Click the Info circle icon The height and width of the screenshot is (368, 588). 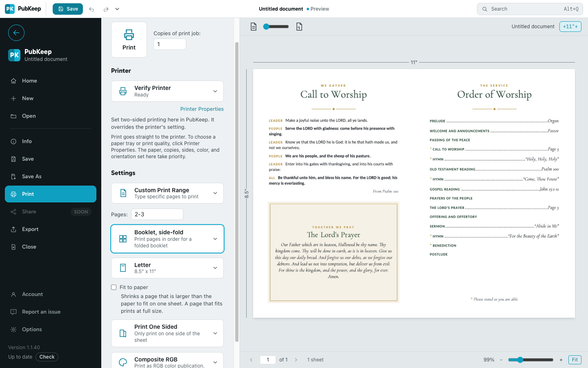click(x=13, y=141)
